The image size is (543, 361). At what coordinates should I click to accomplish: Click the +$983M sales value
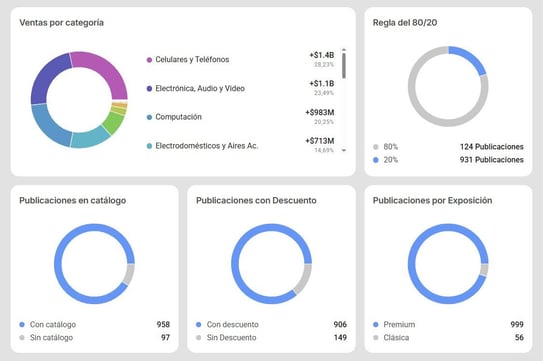pyautogui.click(x=320, y=112)
